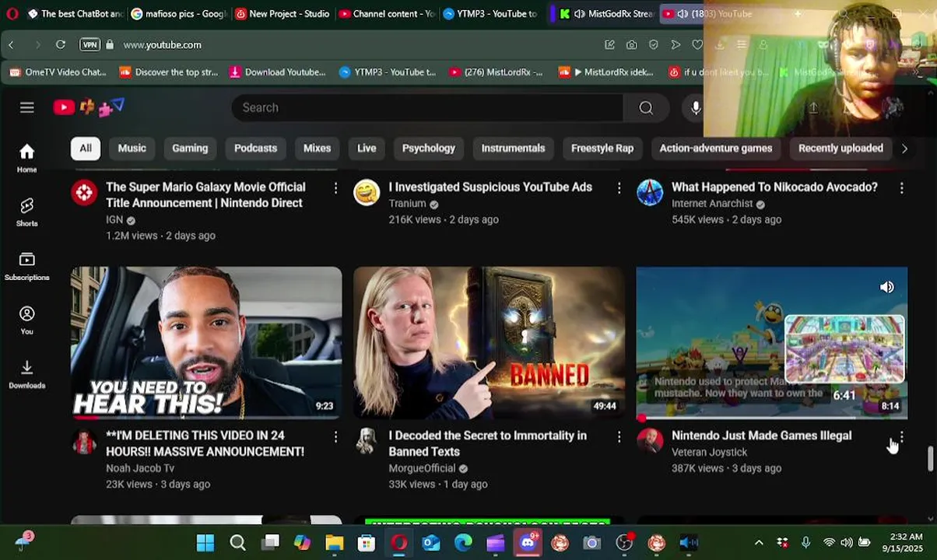
Task: Open Outlook from the taskbar
Action: [431, 543]
